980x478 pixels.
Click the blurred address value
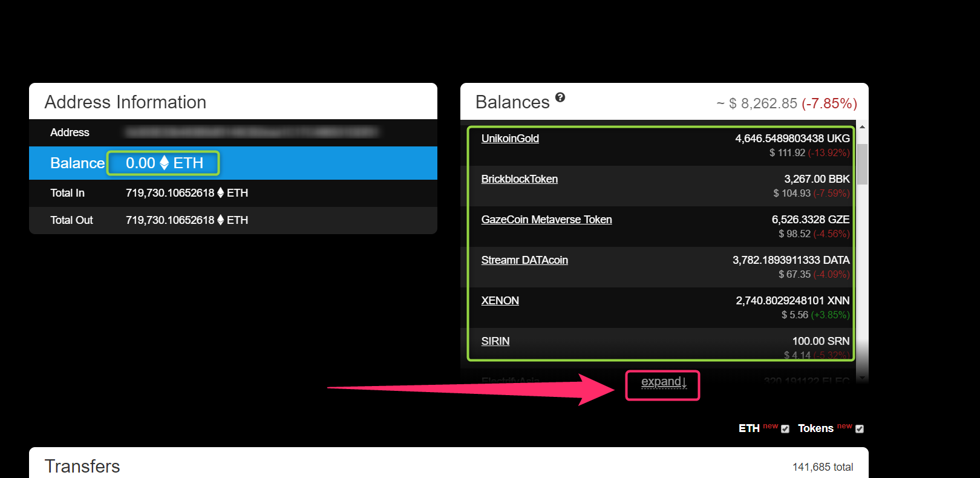[x=252, y=132]
